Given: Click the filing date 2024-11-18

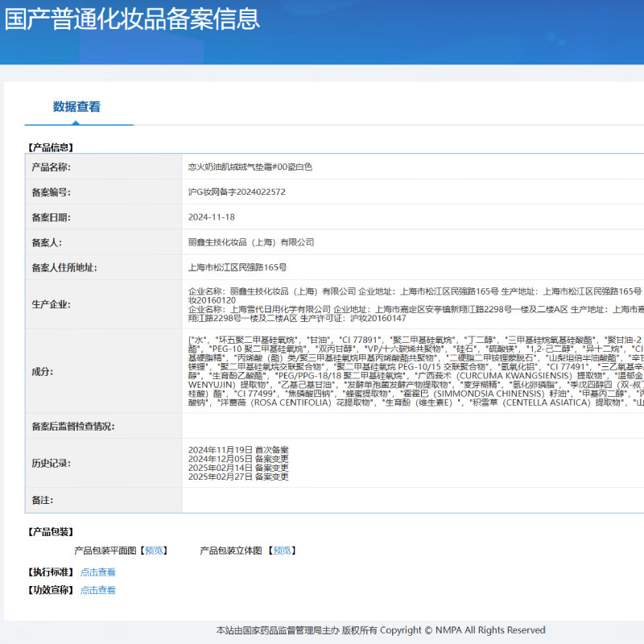Looking at the screenshot, I should (212, 217).
